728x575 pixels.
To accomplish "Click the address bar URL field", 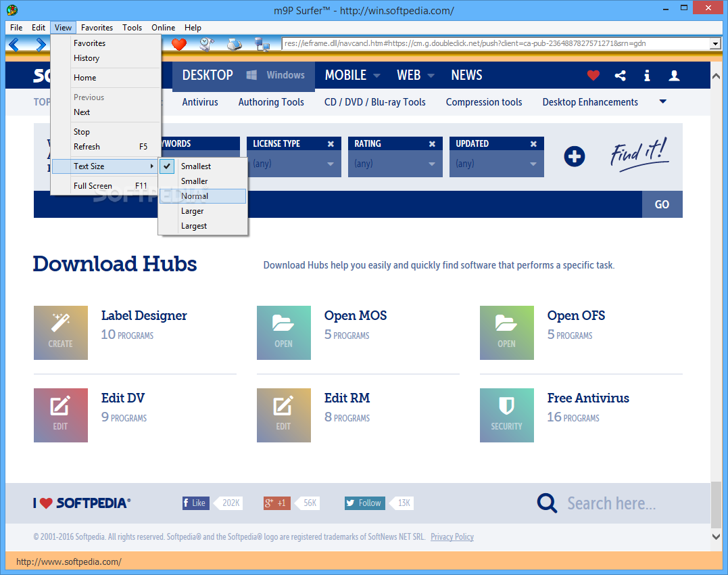I will tap(496, 44).
